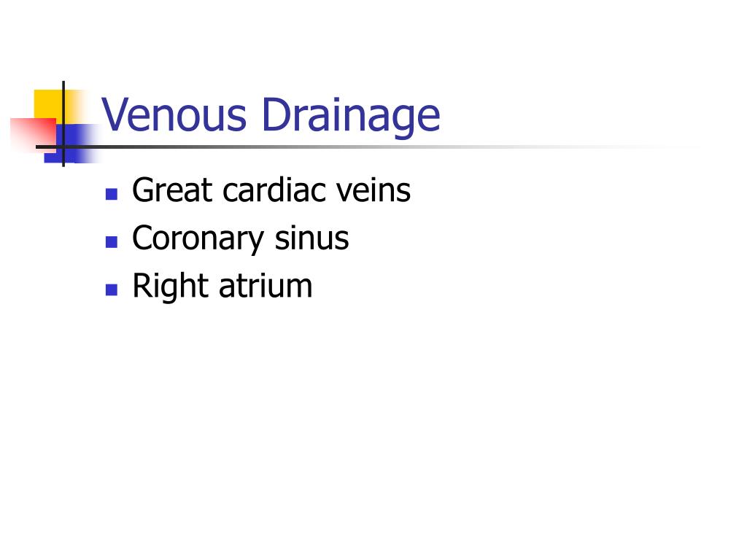747x560 pixels.
Task: Select the bullet before Right atrium
Action: pyautogui.click(x=112, y=289)
